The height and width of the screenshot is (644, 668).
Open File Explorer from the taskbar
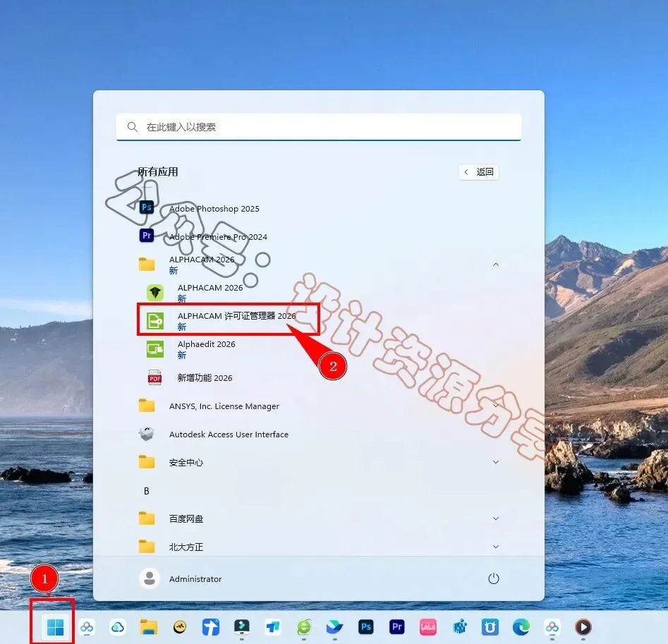coord(149,627)
